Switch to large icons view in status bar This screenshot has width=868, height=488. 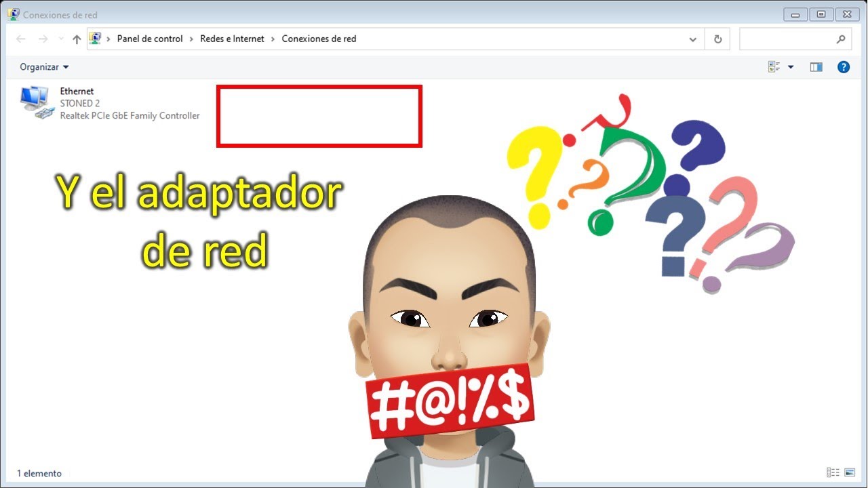click(850, 473)
